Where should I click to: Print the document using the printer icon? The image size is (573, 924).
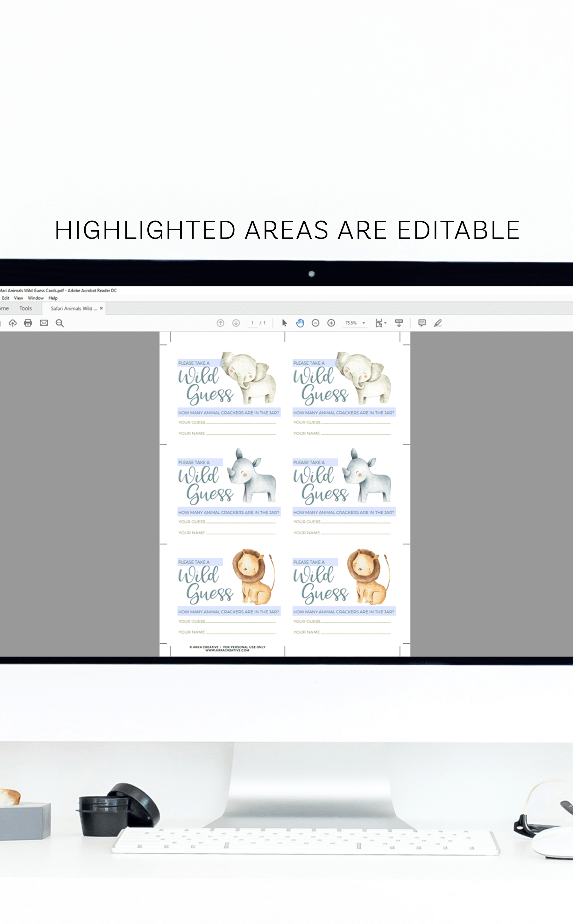28,323
